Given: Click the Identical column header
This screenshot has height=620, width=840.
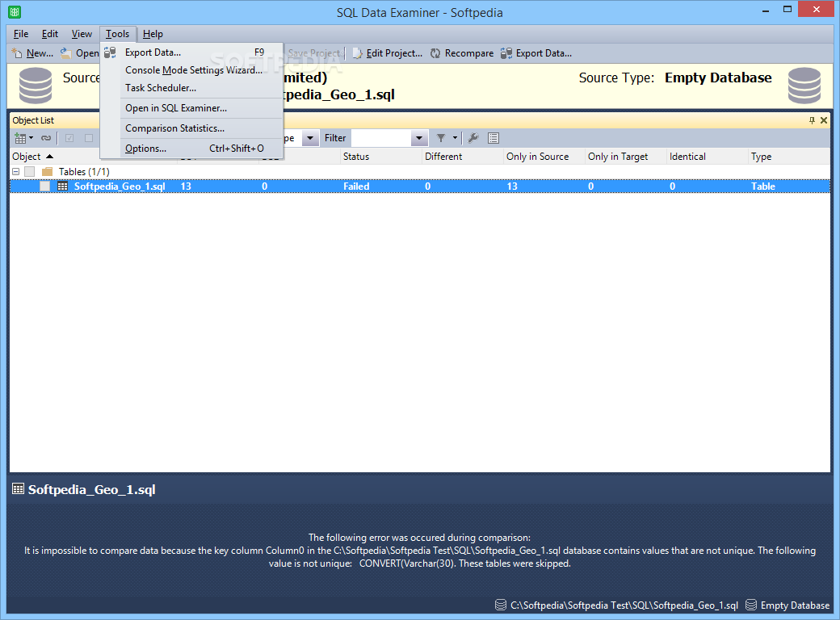Looking at the screenshot, I should [708, 157].
